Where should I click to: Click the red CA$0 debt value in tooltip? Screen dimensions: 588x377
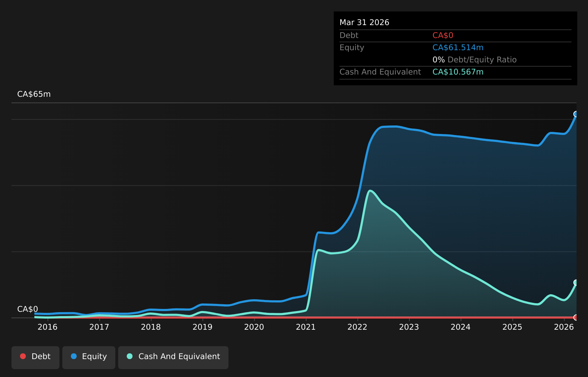click(443, 35)
